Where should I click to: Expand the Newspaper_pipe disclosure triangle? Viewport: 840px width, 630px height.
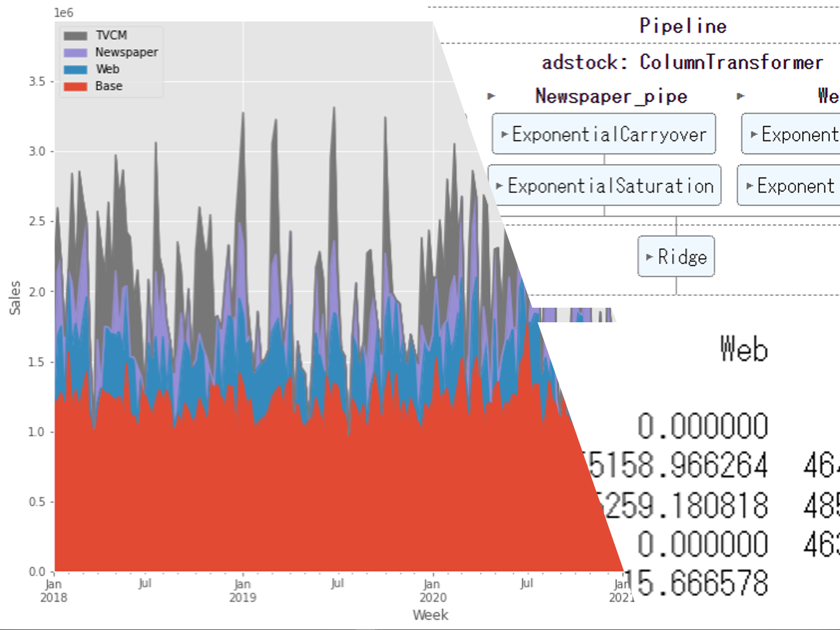(492, 96)
